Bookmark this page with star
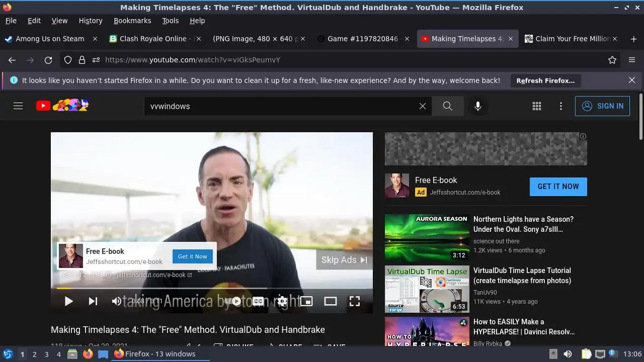 [612, 60]
